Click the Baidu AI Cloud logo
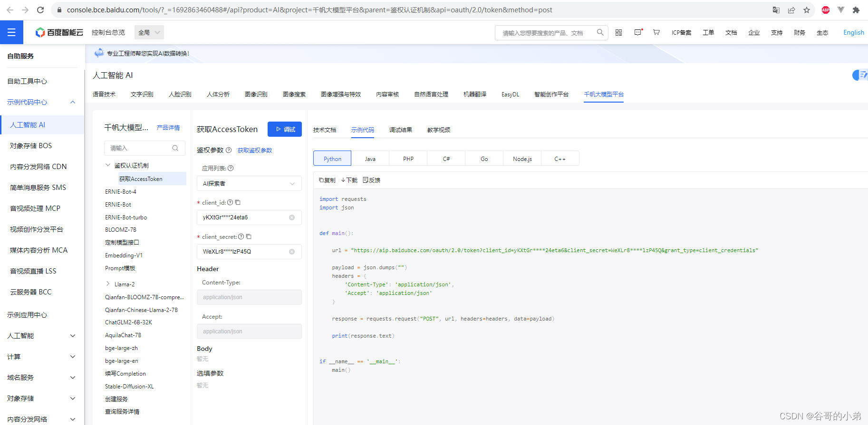The image size is (868, 425). (59, 32)
